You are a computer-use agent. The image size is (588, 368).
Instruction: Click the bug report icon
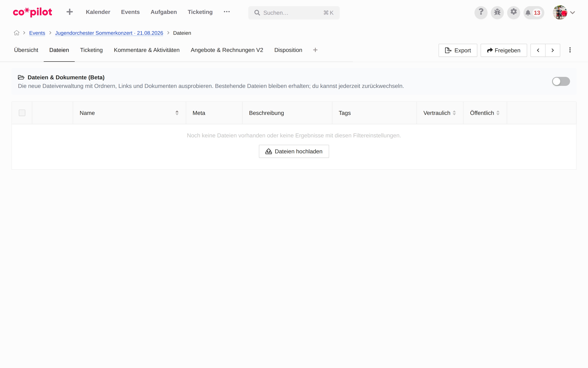497,12
